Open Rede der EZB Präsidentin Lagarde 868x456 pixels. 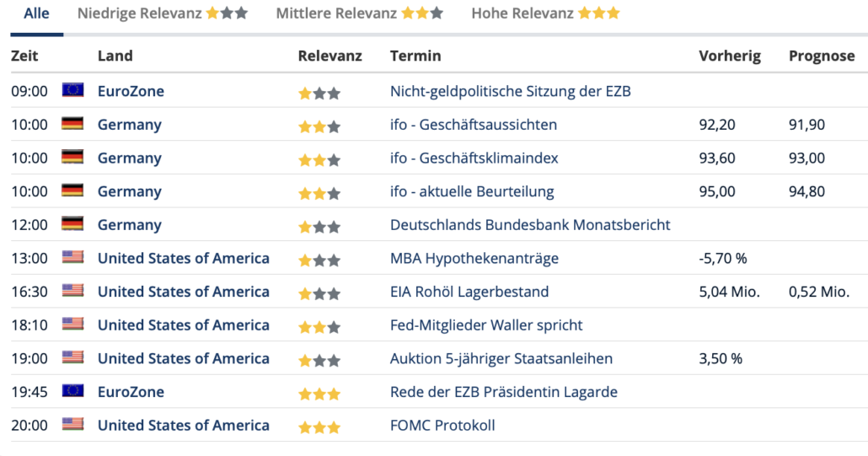coord(504,392)
